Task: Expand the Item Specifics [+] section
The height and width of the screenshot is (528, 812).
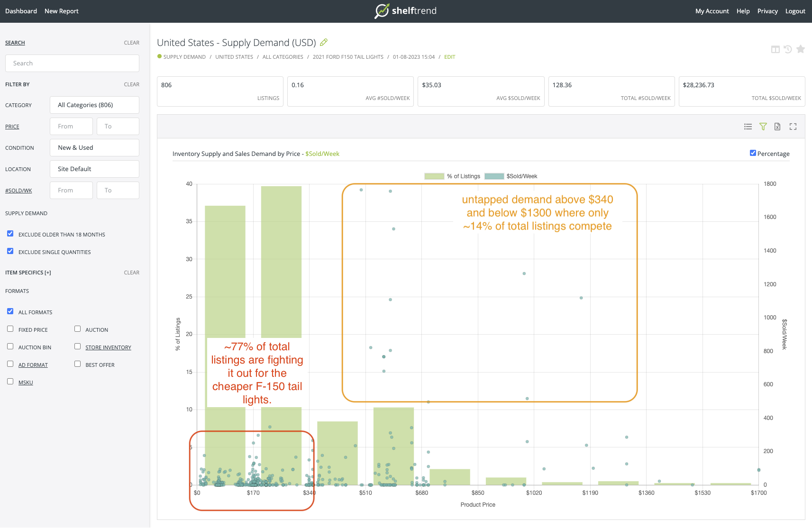Action: point(28,273)
